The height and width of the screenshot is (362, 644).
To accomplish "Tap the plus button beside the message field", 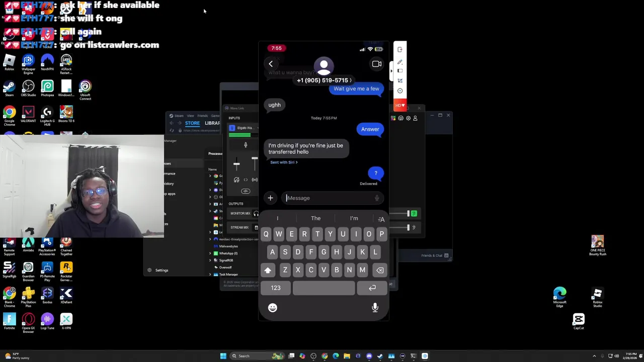I will coord(270,198).
